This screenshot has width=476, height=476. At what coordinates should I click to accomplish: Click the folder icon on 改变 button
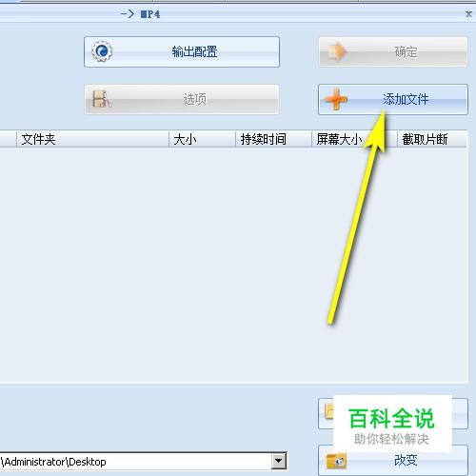[336, 461]
